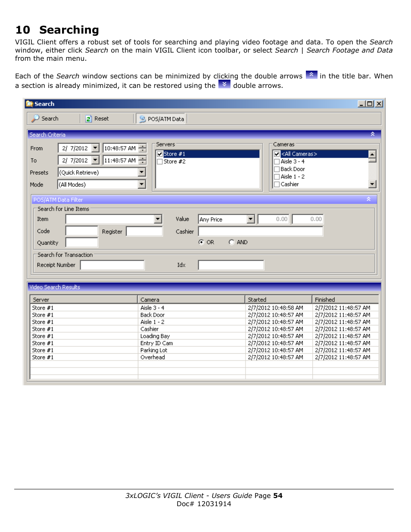Open the Mode All Modes dropdown
The image size is (411, 532).
[142, 184]
